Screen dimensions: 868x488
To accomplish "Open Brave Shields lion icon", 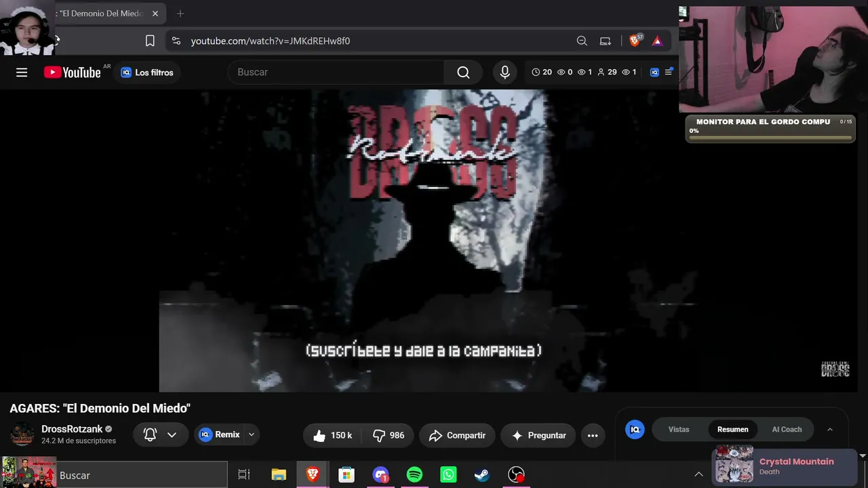I will point(635,41).
